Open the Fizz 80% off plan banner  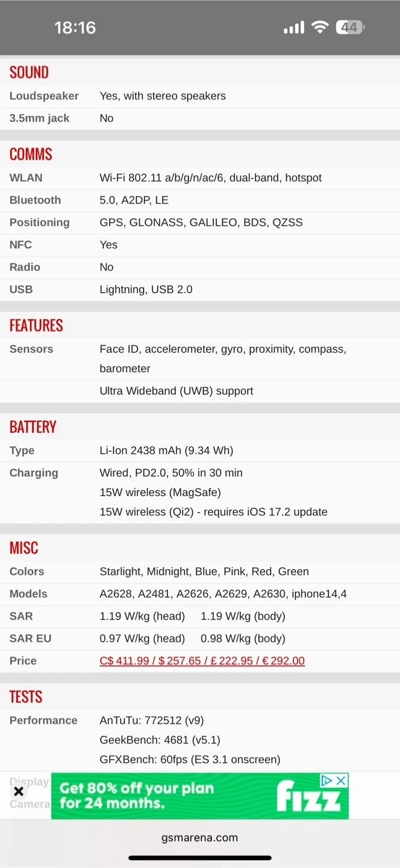[181, 796]
